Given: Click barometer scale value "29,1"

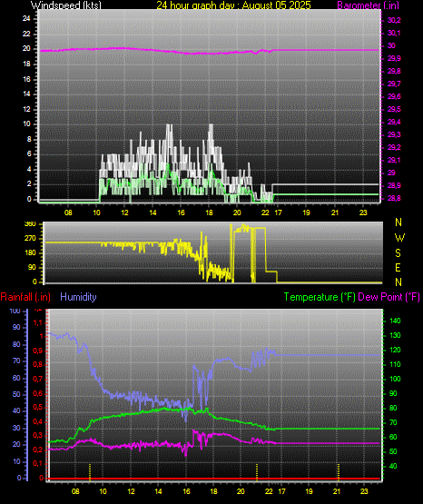Looking at the screenshot, I should (394, 160).
